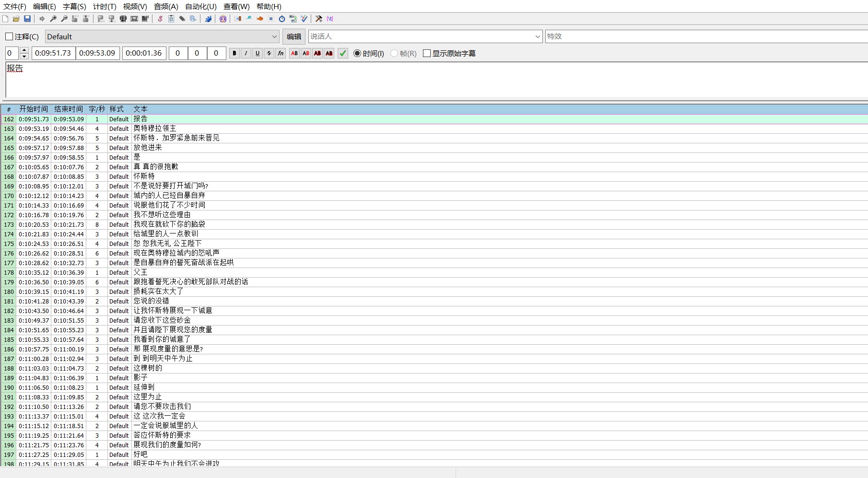Open the Resample Resolution icon
Image resolution: width=868 pixels, height=478 pixels.
[x=271, y=19]
